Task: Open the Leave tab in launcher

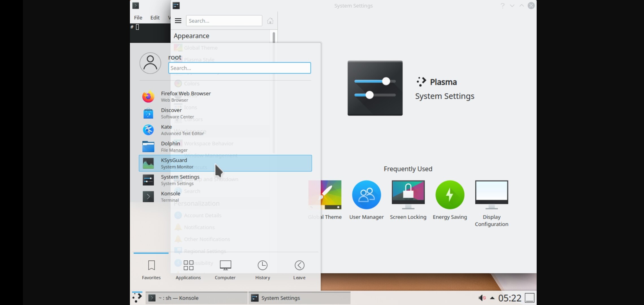Action: tap(299, 270)
